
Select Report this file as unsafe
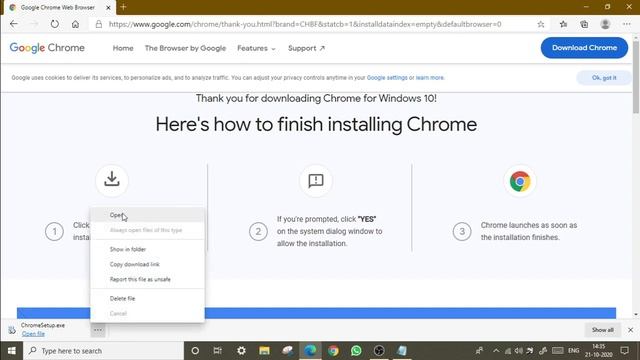click(147, 279)
